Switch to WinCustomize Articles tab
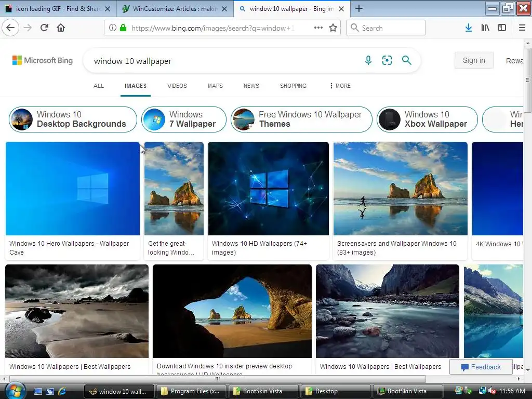The image size is (532, 399). 175,9
